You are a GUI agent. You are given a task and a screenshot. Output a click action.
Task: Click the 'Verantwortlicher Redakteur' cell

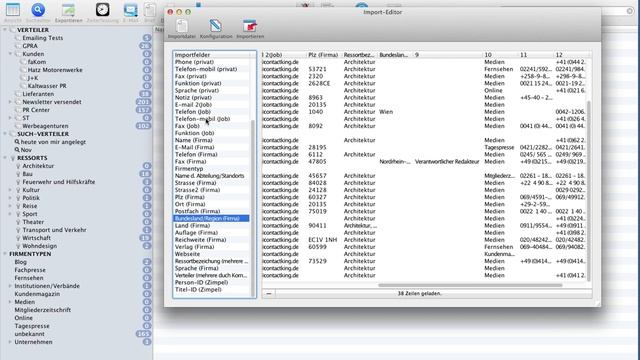coord(447,162)
